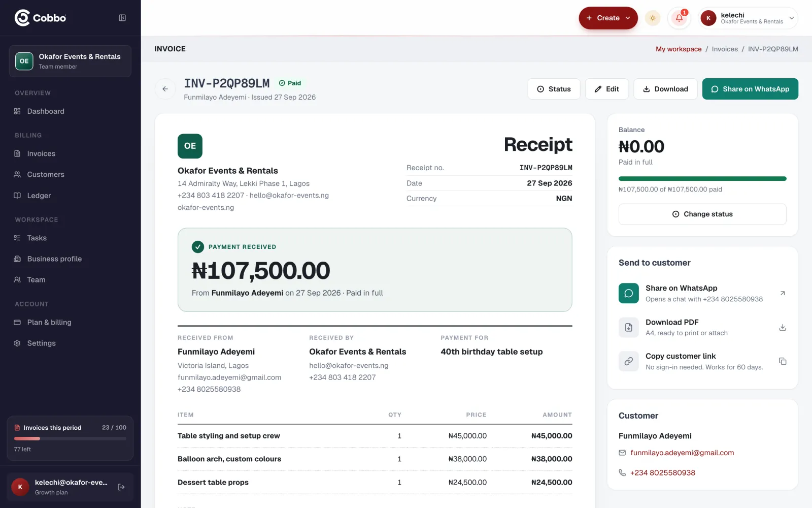The height and width of the screenshot is (508, 812).
Task: Click the OE company logo on the receipt
Action: click(190, 146)
